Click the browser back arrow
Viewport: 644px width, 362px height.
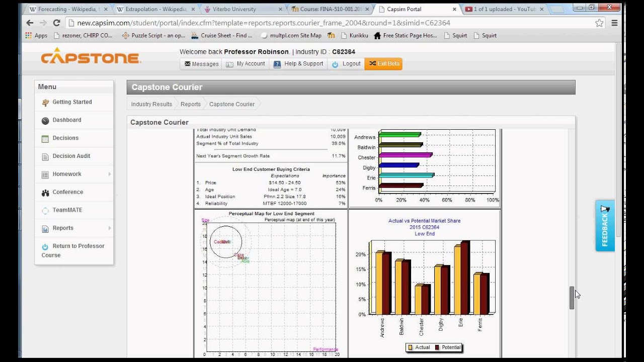(x=30, y=23)
